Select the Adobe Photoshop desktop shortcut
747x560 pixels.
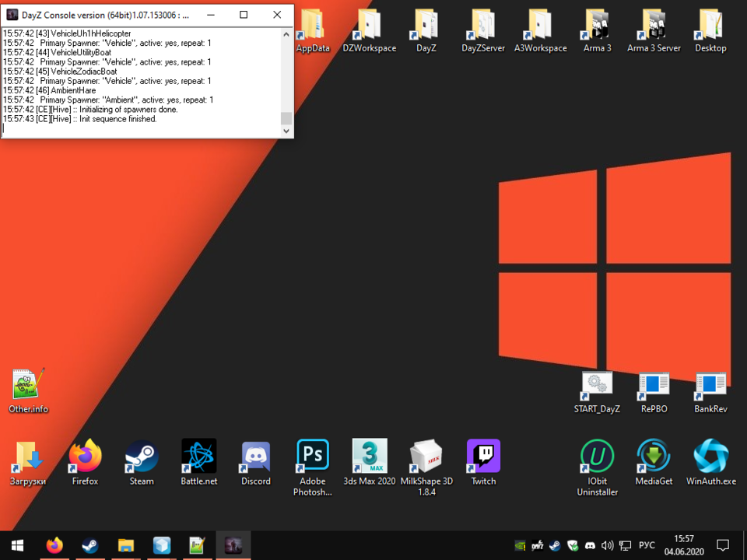coord(313,467)
